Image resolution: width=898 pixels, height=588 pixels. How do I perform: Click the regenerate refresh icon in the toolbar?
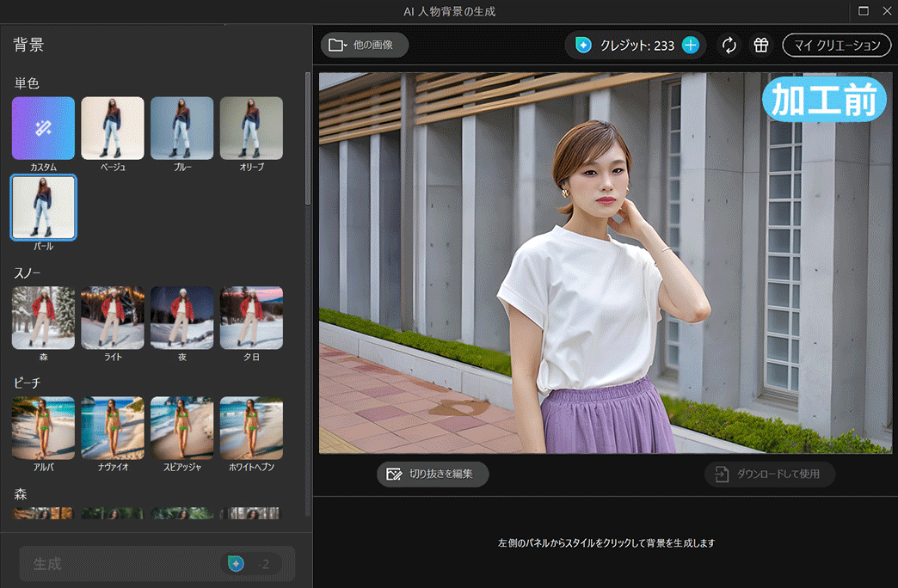729,45
